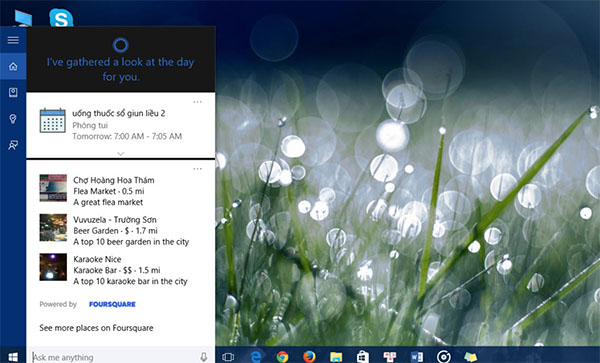The height and width of the screenshot is (363, 600).
Task: Click 'A top 10 karaoke bar in the city'
Action: click(x=130, y=281)
